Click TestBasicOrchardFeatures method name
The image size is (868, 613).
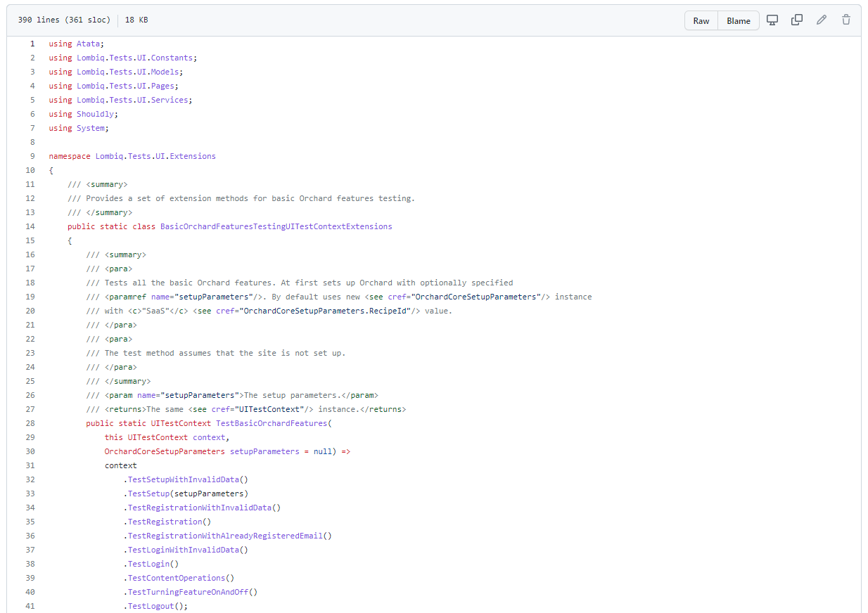[x=272, y=423]
